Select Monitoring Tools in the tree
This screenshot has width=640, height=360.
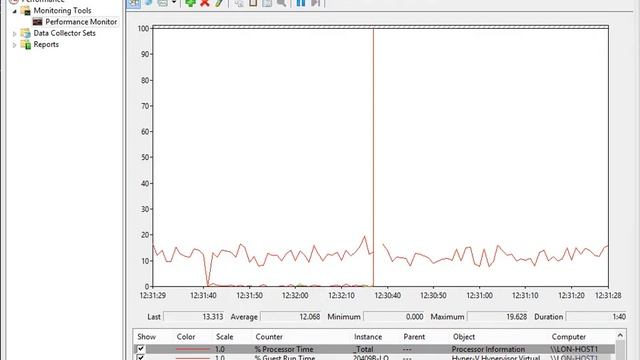62,11
